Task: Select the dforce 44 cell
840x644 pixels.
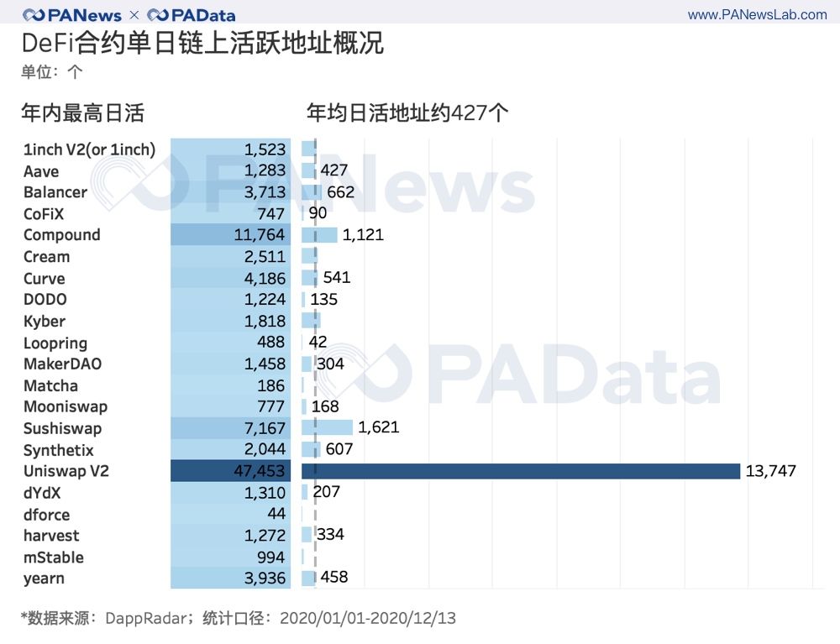Action: pyautogui.click(x=230, y=514)
